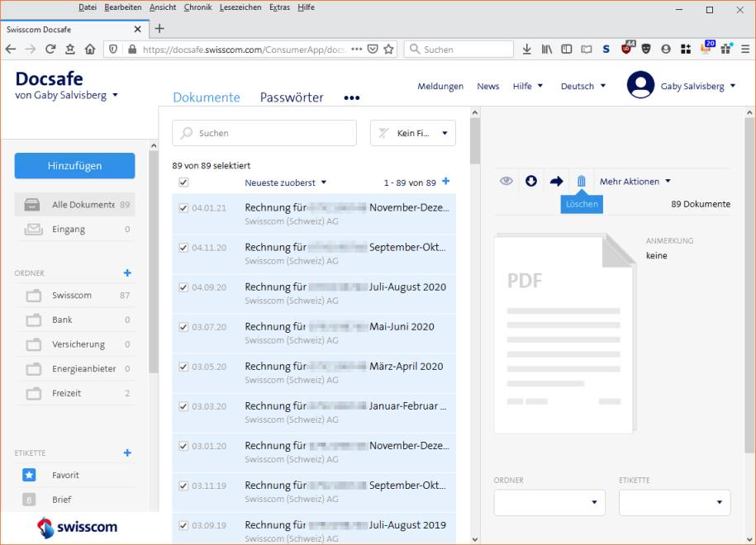This screenshot has height=545, width=756.
Task: Open the News link
Action: [x=488, y=86]
